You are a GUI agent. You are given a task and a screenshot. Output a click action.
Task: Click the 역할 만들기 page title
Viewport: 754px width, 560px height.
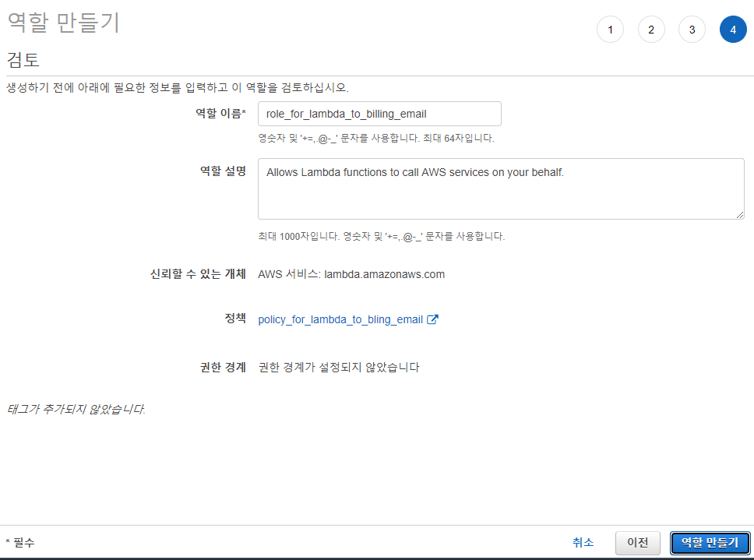[63, 23]
